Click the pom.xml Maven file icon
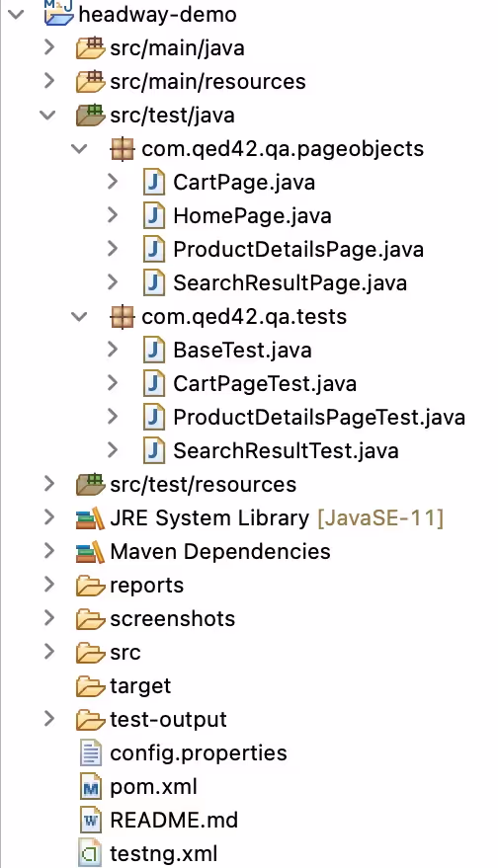 pos(90,787)
